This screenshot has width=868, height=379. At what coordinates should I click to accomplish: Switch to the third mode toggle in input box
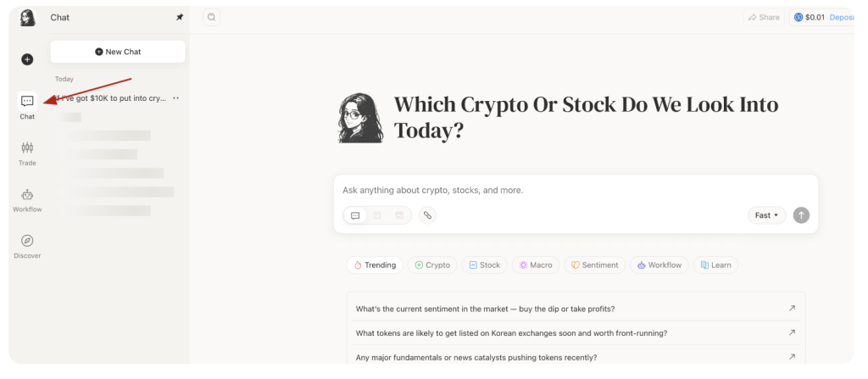point(399,215)
